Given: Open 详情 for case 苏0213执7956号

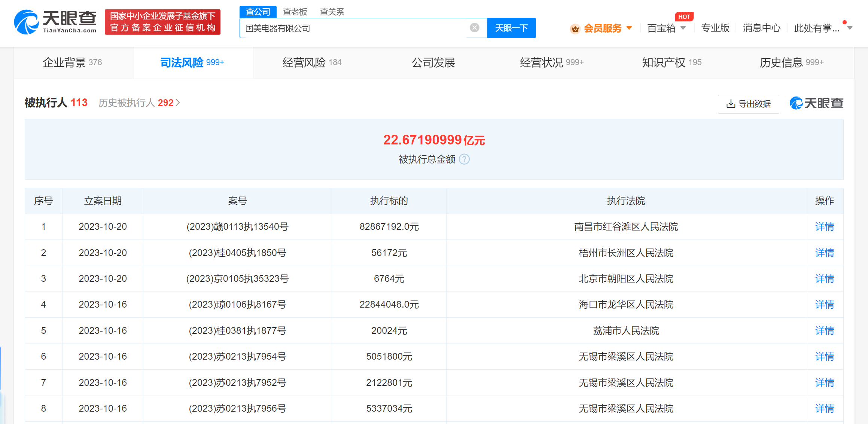Looking at the screenshot, I should [x=825, y=409].
